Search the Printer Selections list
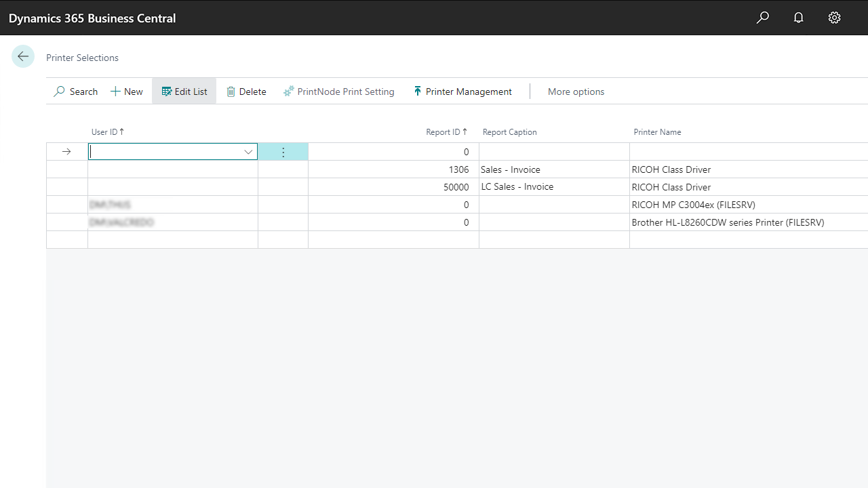The height and width of the screenshot is (488, 868). click(x=76, y=91)
